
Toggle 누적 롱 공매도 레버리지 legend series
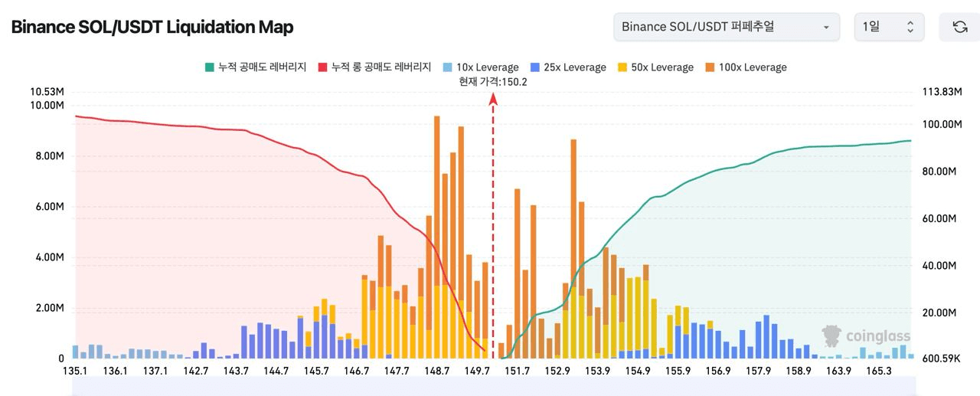(x=374, y=67)
